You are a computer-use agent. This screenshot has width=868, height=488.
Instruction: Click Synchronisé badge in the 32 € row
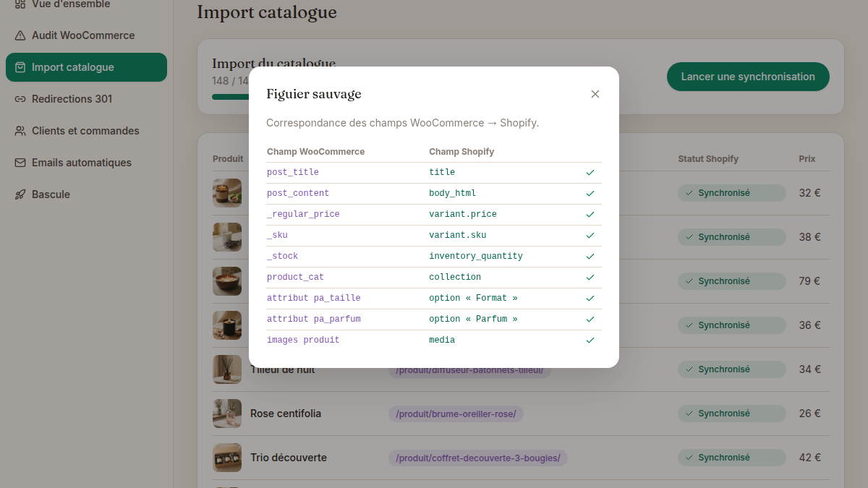pyautogui.click(x=731, y=193)
